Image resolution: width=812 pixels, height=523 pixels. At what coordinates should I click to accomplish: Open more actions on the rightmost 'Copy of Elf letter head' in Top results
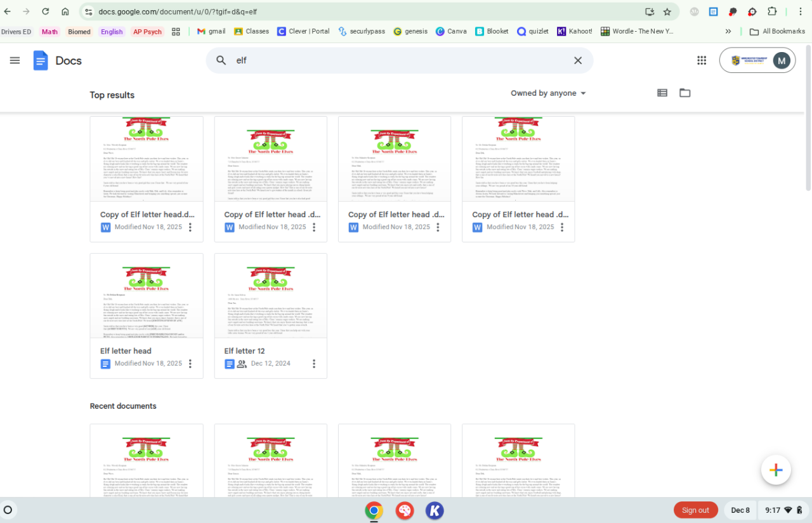click(561, 227)
